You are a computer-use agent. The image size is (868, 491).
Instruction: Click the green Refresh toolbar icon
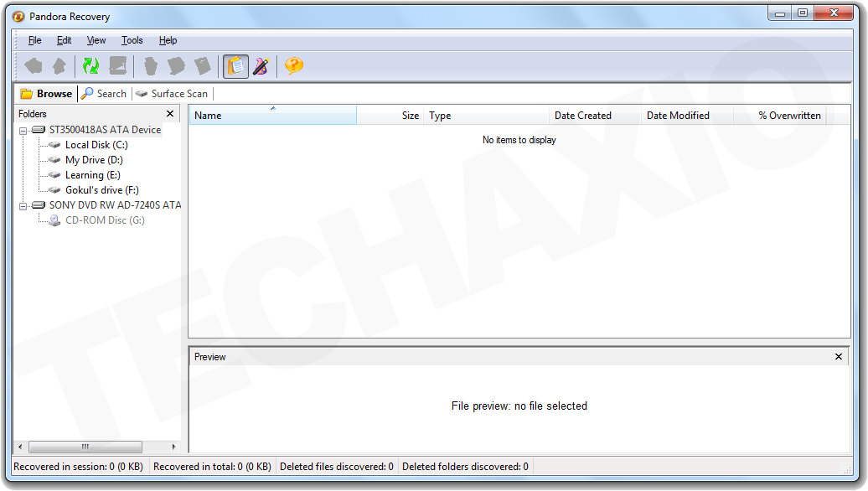tap(90, 65)
